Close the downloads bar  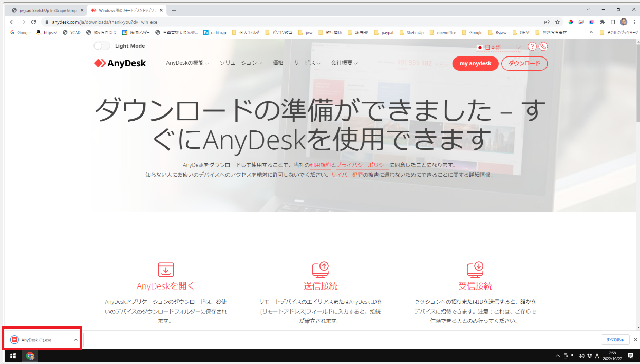coord(635,339)
